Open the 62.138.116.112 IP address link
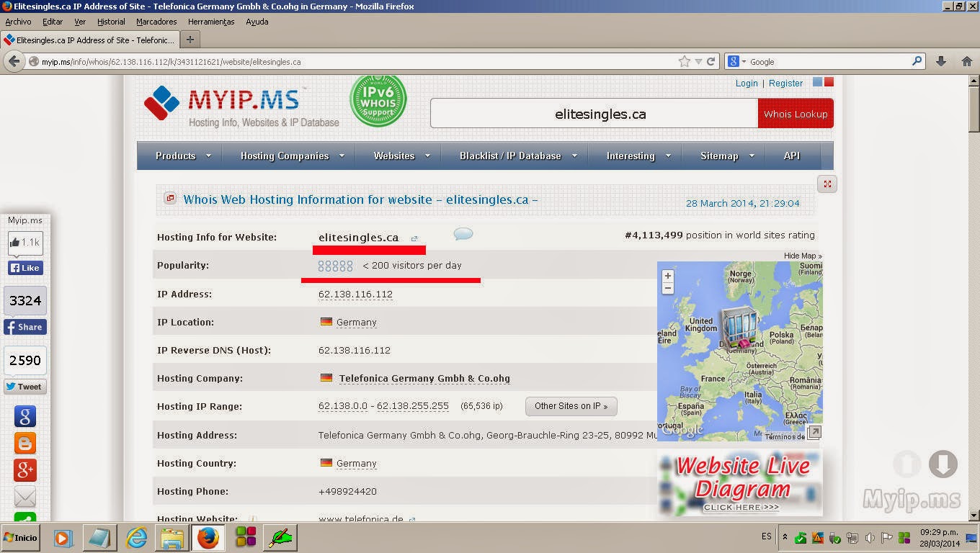The height and width of the screenshot is (553, 980). (x=355, y=294)
